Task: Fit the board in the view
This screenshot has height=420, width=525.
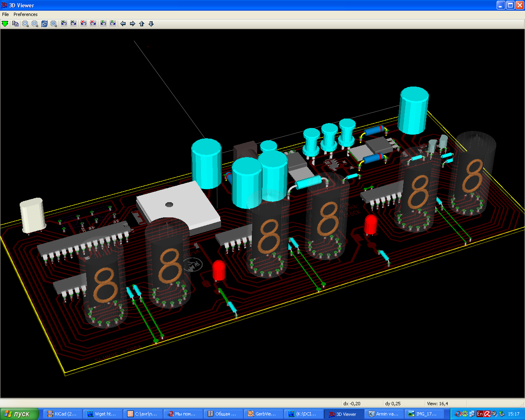Action: [x=54, y=24]
